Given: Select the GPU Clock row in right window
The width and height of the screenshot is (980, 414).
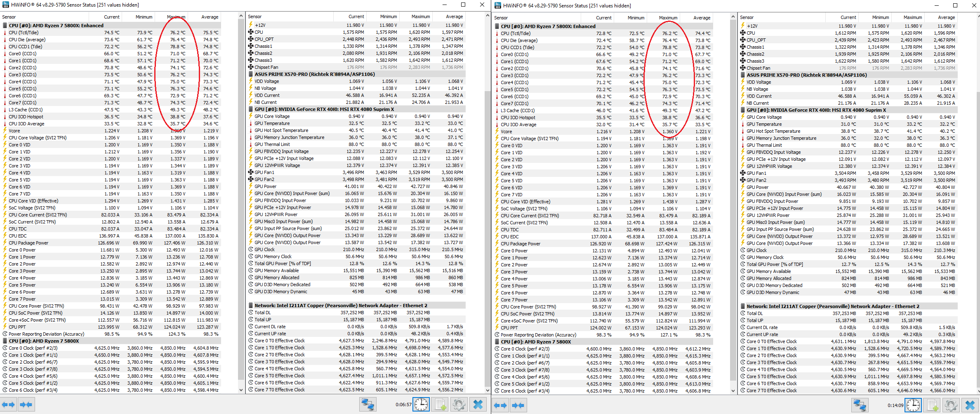Looking at the screenshot, I should click(848, 250).
